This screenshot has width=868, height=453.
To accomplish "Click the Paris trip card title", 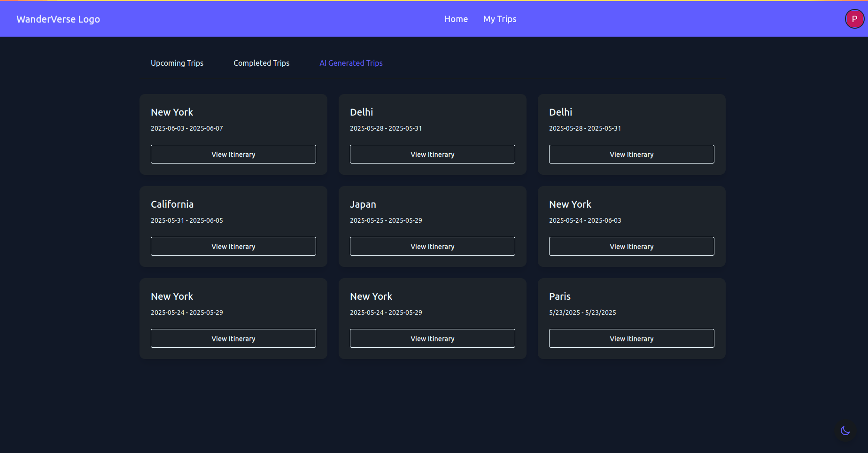I will pos(559,297).
